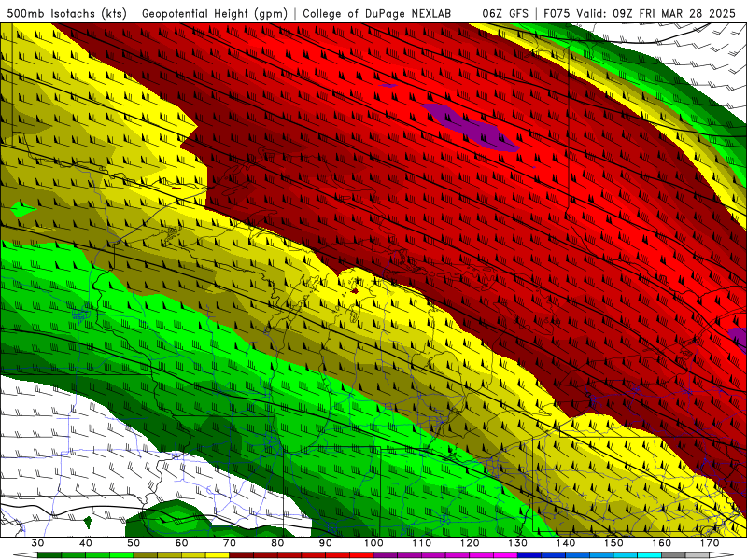The image size is (747, 560).
Task: Click the 110 knot legend label
Action: (422, 543)
